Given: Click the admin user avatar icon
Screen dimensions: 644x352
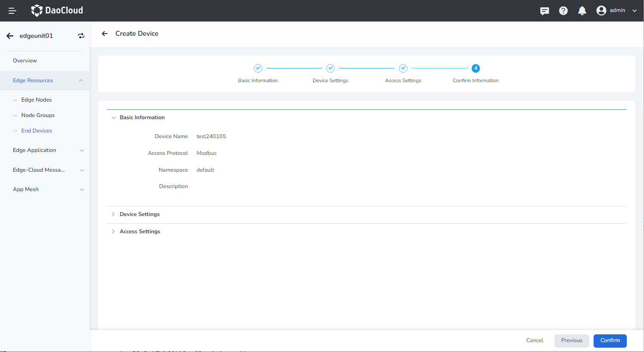Looking at the screenshot, I should tap(601, 11).
